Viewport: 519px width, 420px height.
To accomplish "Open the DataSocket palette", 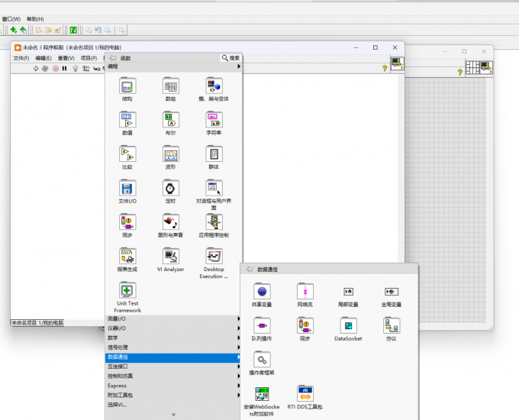I will [348, 325].
